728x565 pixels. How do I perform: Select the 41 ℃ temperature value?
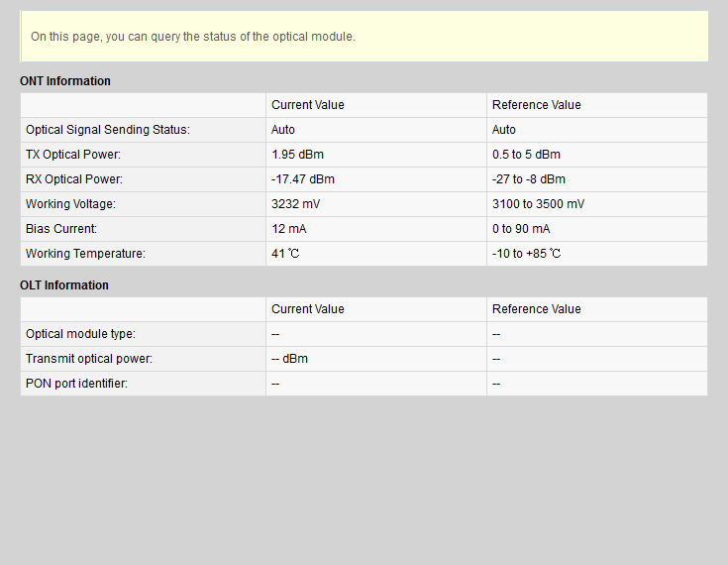[285, 254]
